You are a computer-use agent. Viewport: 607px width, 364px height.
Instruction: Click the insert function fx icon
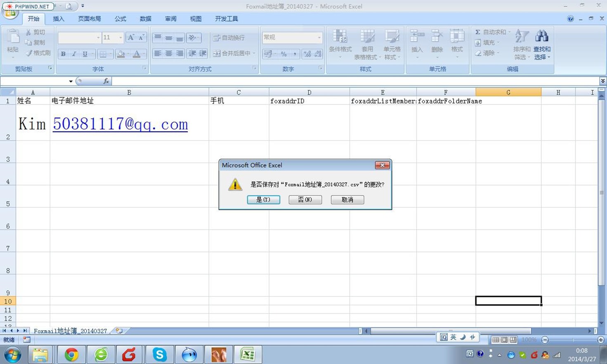pos(106,81)
